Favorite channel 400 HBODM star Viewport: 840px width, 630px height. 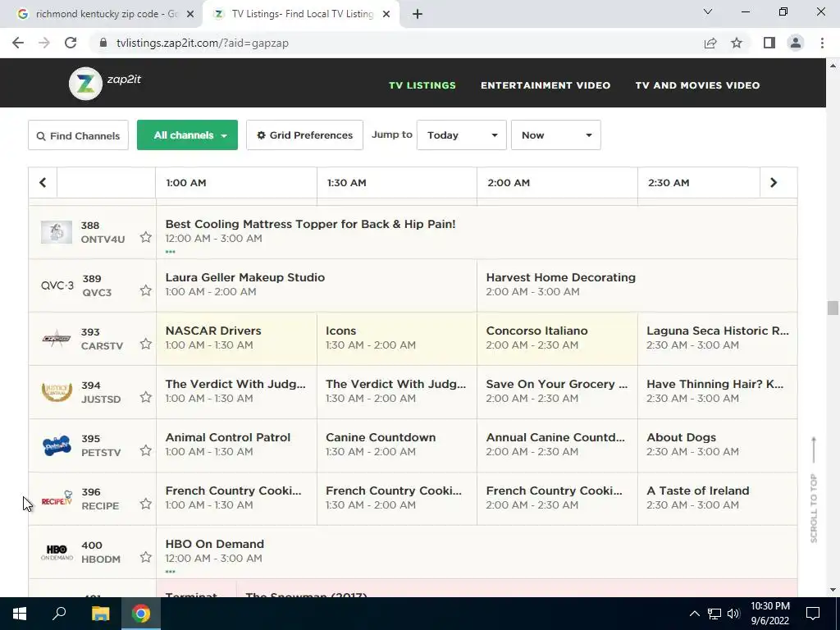(146, 557)
